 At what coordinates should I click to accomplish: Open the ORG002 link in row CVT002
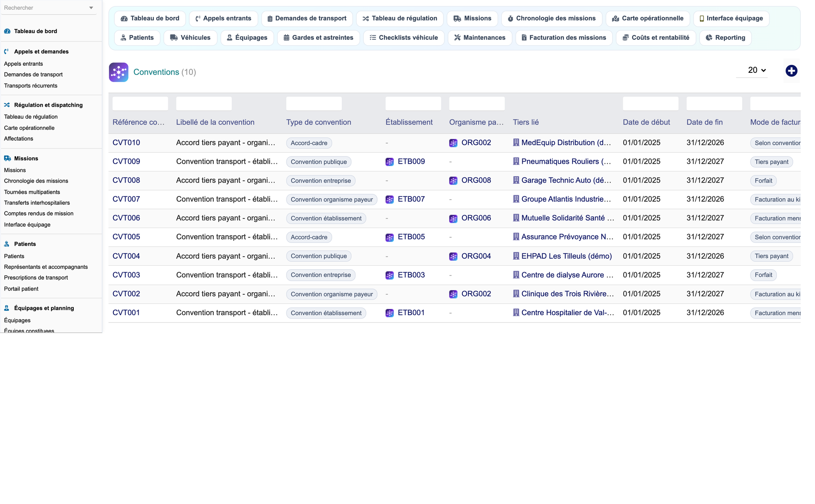click(x=476, y=294)
